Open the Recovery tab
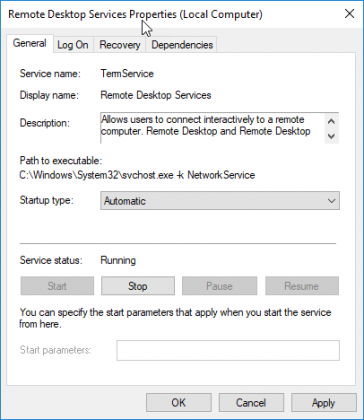This screenshot has height=420, width=364. 120,45
